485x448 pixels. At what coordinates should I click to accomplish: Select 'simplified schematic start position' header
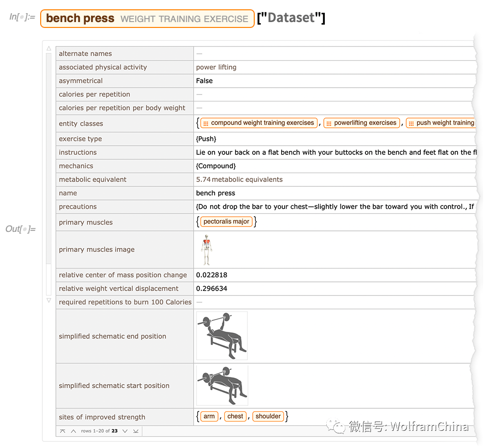(124, 386)
